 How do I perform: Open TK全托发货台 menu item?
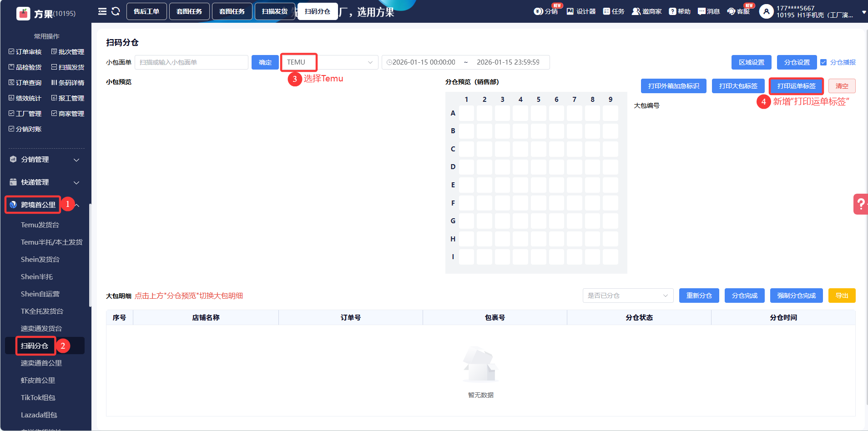click(x=42, y=311)
